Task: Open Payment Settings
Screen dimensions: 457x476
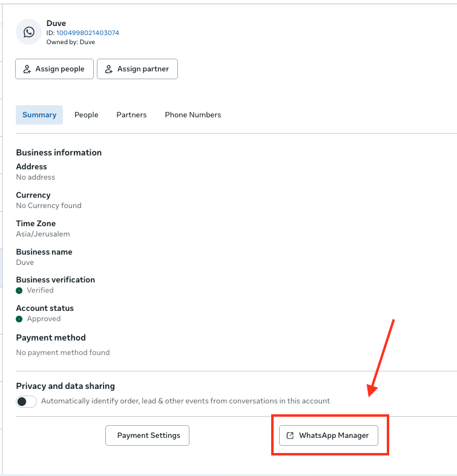Action: click(x=147, y=435)
